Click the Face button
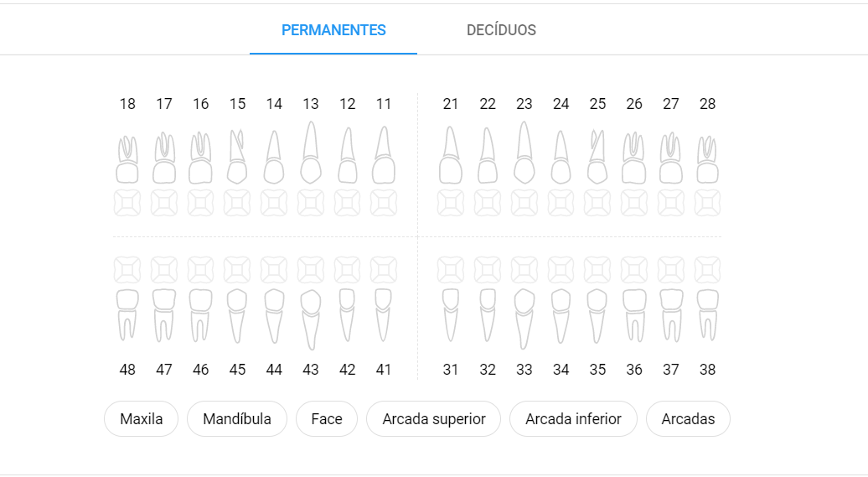 click(x=327, y=419)
